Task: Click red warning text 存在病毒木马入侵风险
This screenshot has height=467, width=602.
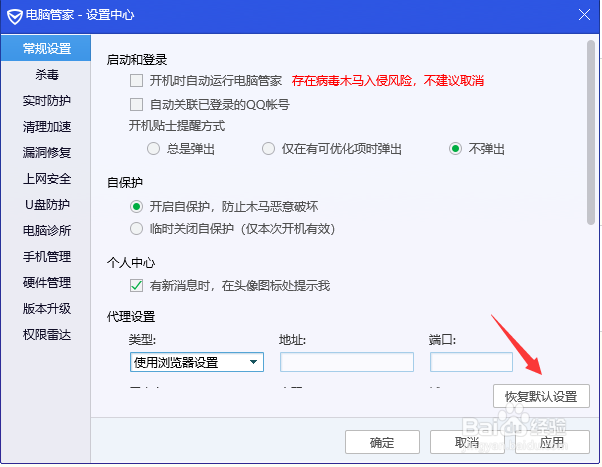Action: point(388,81)
